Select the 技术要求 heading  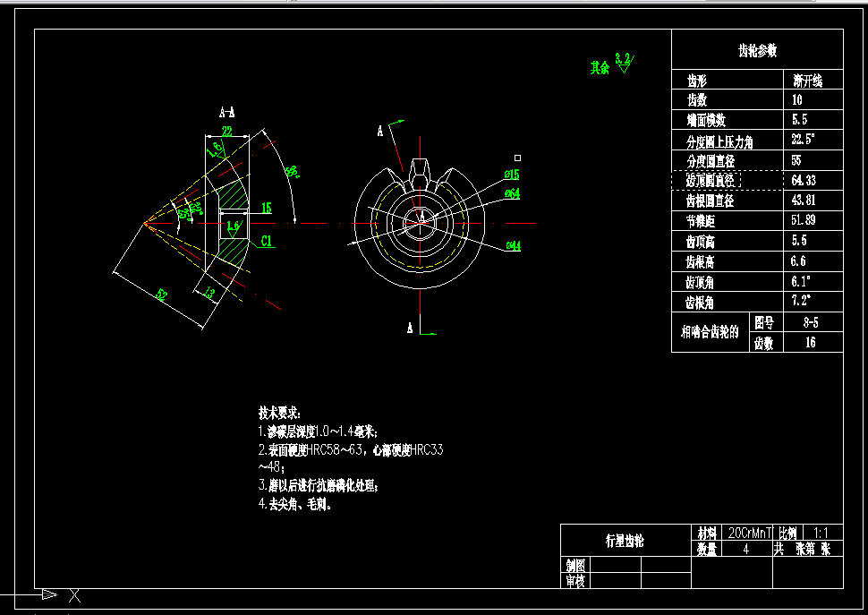click(x=279, y=413)
